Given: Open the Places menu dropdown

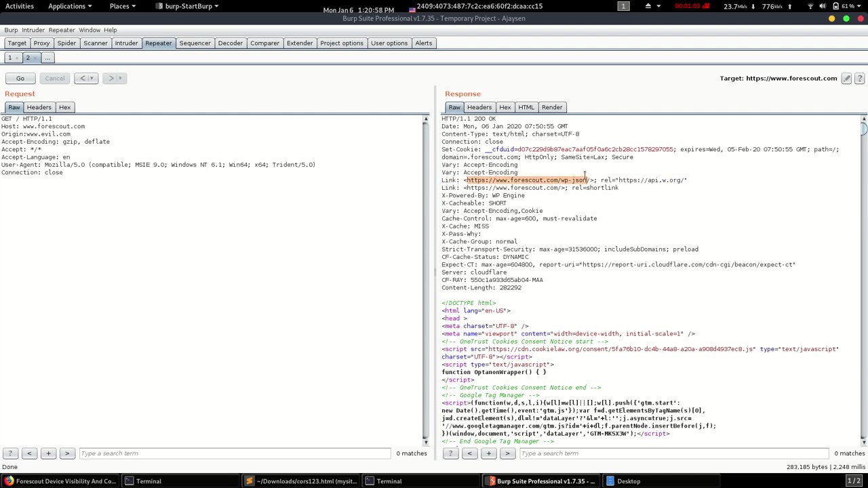Looking at the screenshot, I should click(x=123, y=6).
